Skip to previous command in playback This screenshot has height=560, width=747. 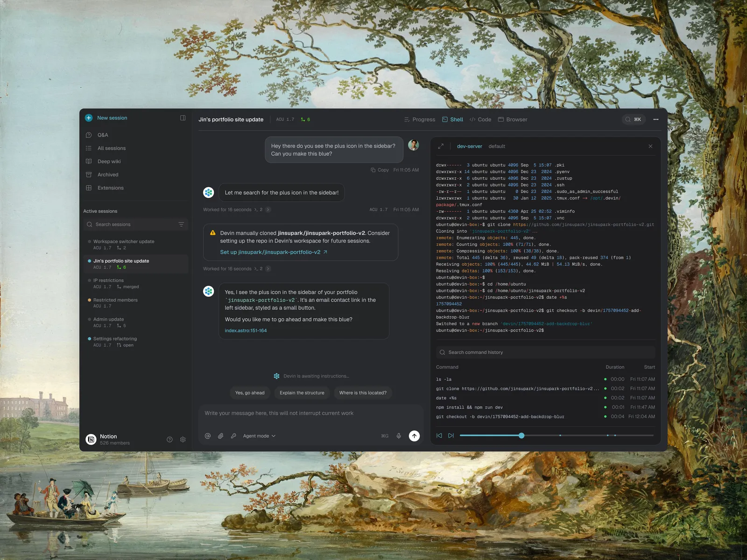[439, 435]
